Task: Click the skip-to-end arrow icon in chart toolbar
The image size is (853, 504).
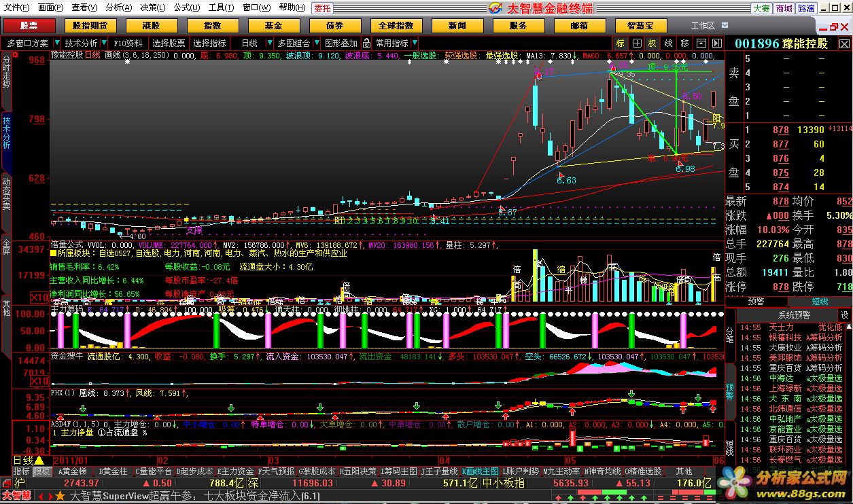Action: (716, 43)
